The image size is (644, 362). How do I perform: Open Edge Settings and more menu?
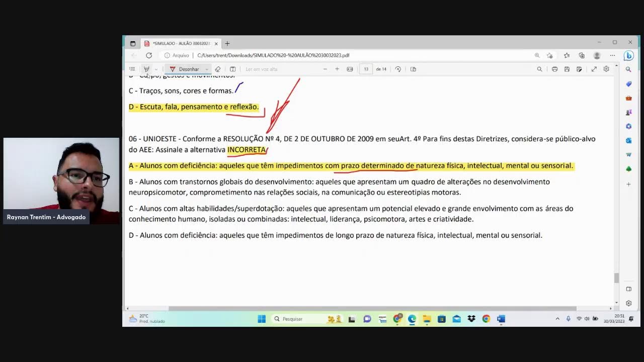612,55
